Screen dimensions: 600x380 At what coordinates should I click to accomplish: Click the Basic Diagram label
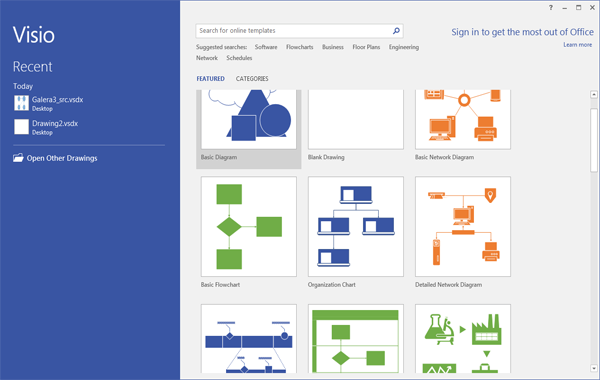point(218,157)
